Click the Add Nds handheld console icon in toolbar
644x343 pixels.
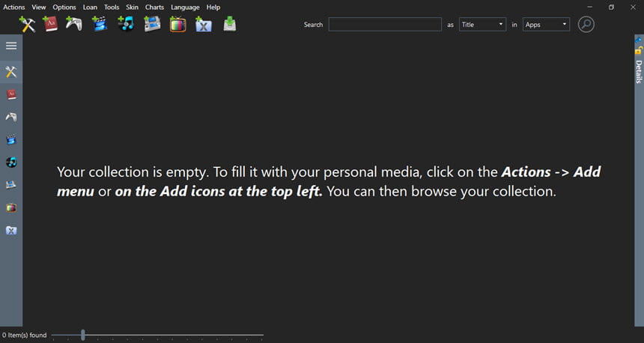pos(152,24)
